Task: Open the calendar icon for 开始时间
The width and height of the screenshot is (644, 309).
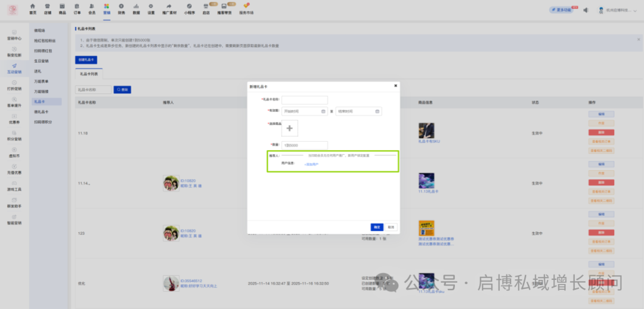Action: [323, 111]
